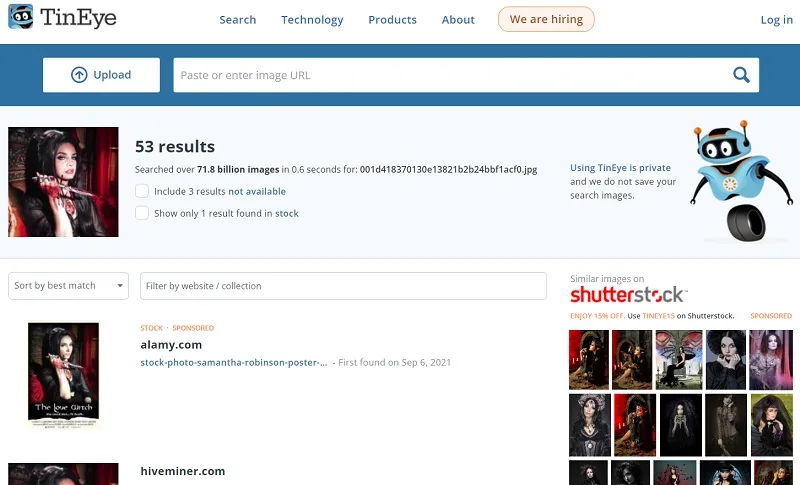800x485 pixels.
Task: Open the Technology menu
Action: coord(312,20)
